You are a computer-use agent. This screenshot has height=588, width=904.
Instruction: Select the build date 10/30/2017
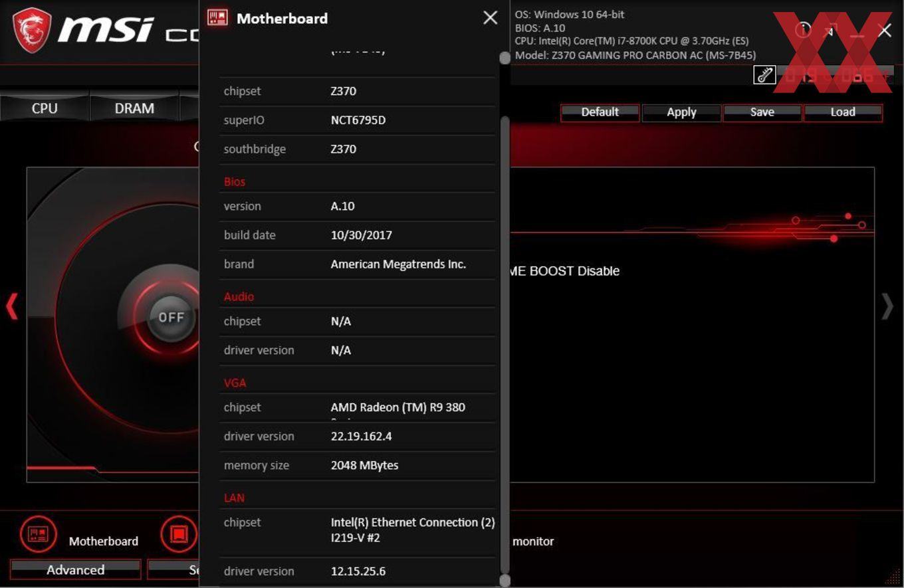(362, 235)
